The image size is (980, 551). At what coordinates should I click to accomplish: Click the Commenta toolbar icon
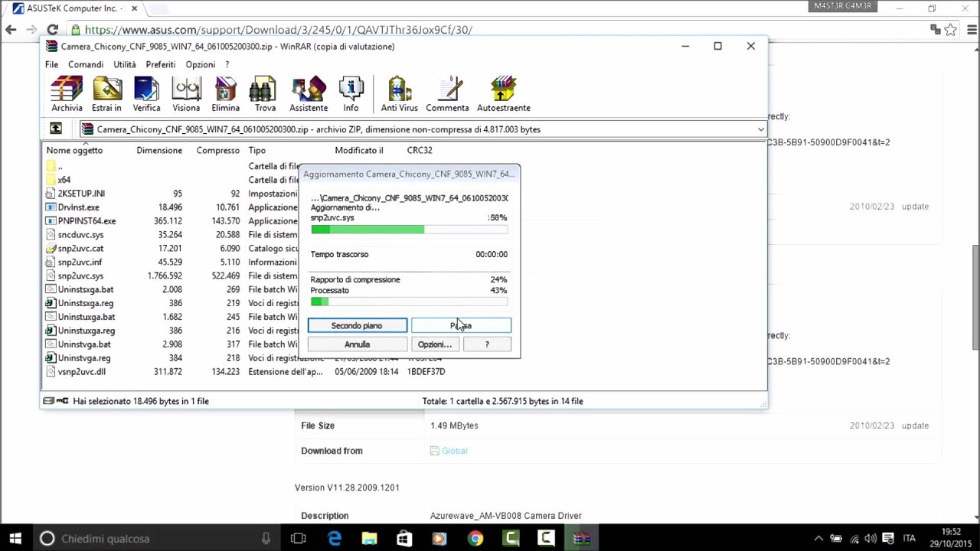click(x=447, y=94)
